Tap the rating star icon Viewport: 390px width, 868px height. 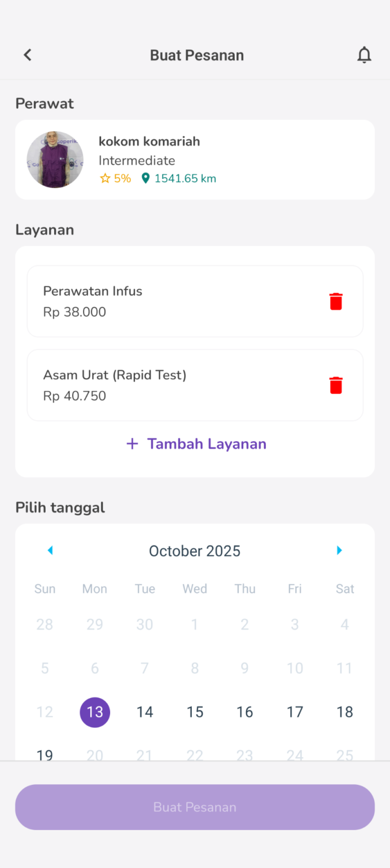(x=105, y=179)
